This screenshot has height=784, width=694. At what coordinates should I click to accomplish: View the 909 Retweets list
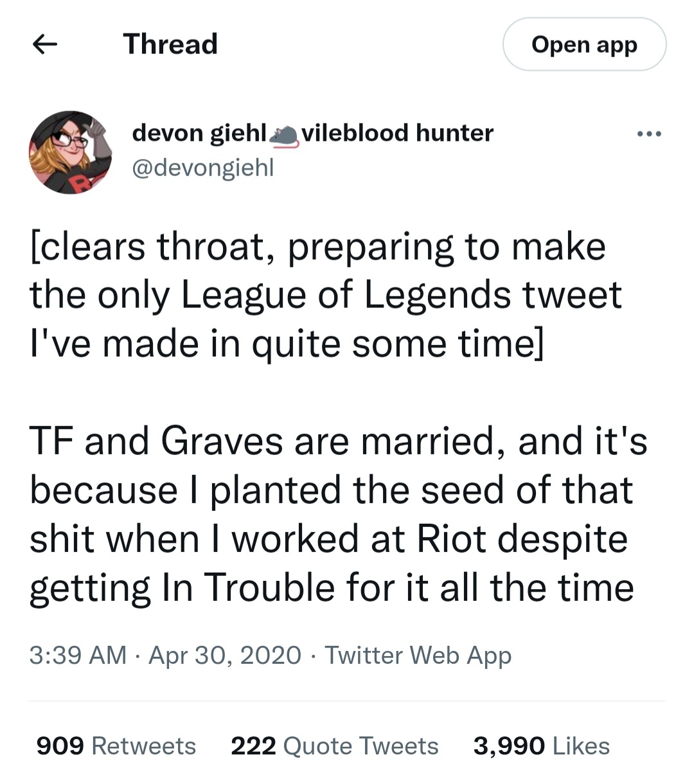(x=116, y=746)
